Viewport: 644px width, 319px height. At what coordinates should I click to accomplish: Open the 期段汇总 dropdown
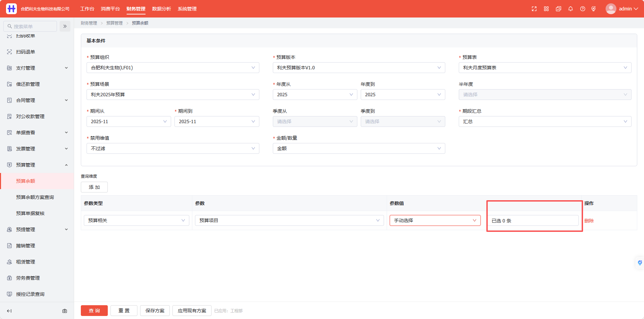pos(545,121)
